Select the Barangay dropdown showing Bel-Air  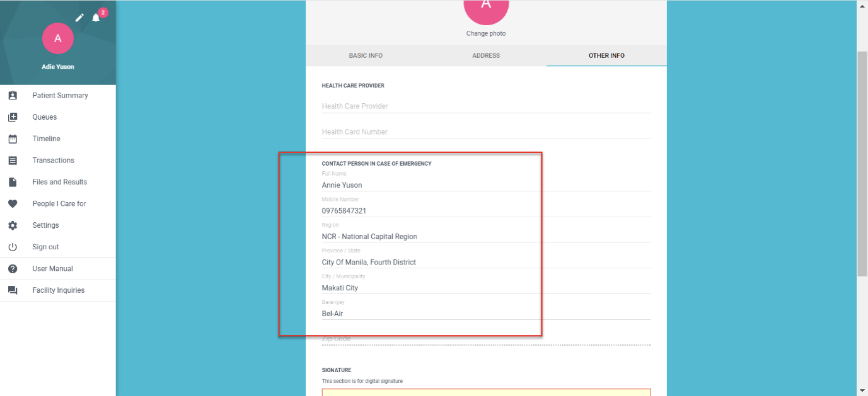[x=485, y=314]
